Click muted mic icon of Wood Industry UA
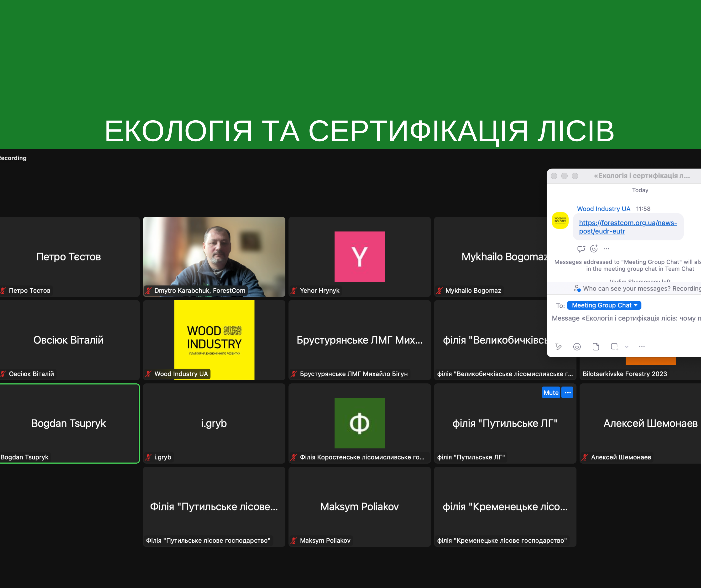Screen dimensions: 701x588 (x=148, y=374)
